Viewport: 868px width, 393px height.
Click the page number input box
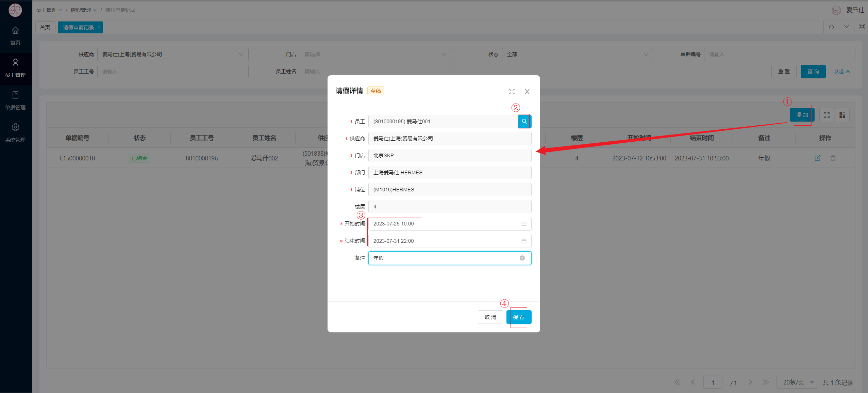pos(713,382)
